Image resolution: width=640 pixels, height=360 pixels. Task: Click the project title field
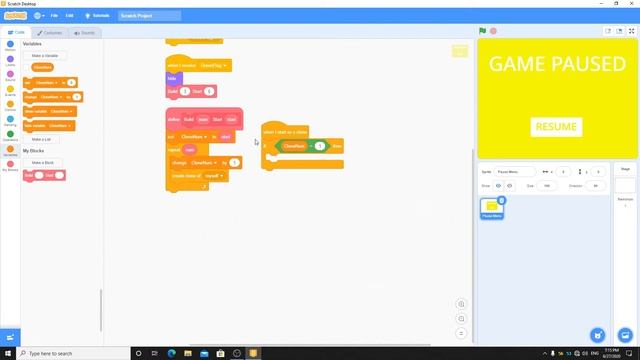pos(149,16)
